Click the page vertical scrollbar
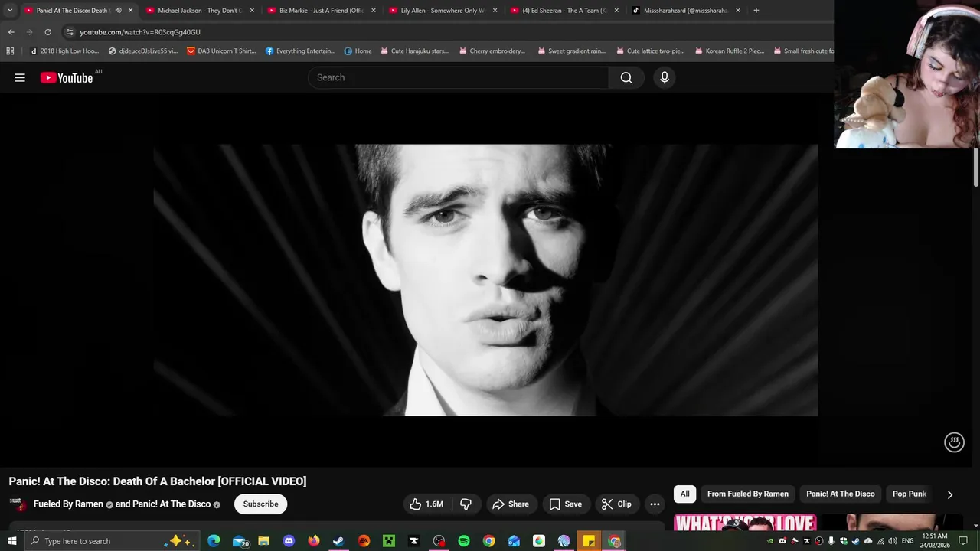 (976, 168)
